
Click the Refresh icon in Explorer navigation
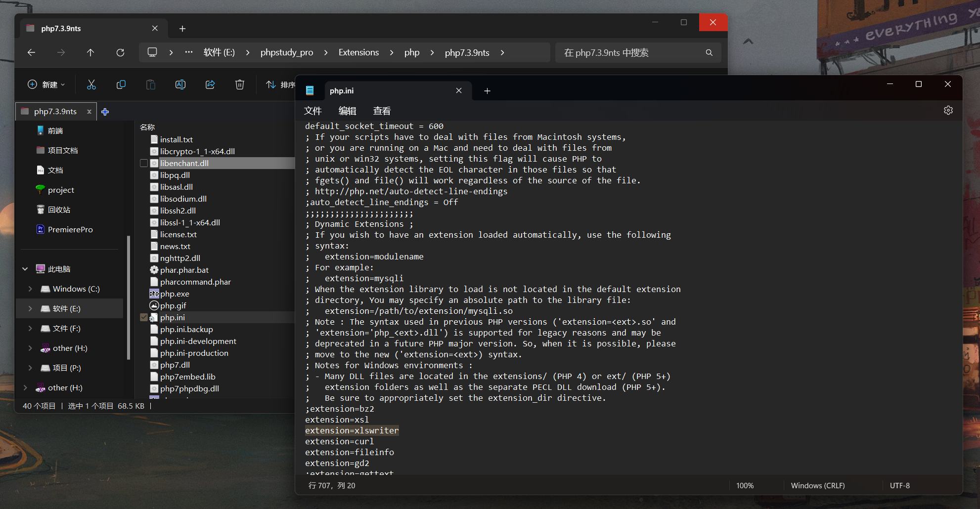120,52
